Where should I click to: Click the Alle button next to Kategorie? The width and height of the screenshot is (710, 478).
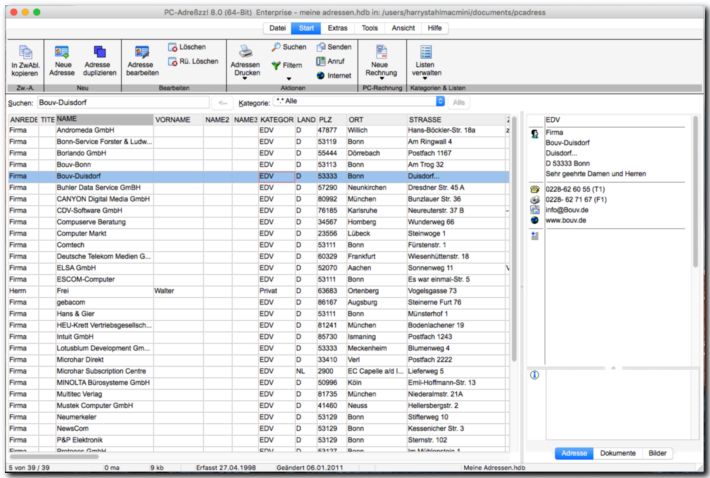coord(459,103)
